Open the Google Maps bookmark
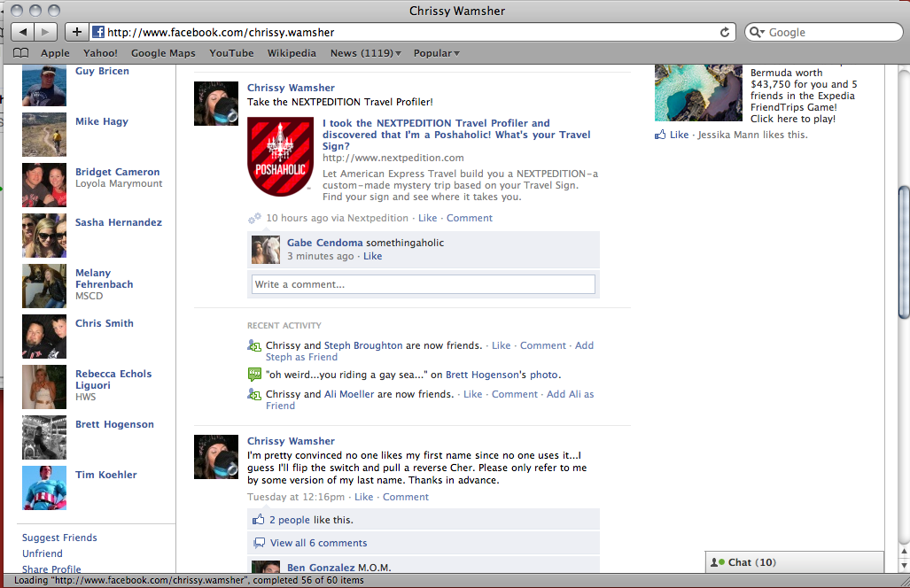 [x=163, y=53]
